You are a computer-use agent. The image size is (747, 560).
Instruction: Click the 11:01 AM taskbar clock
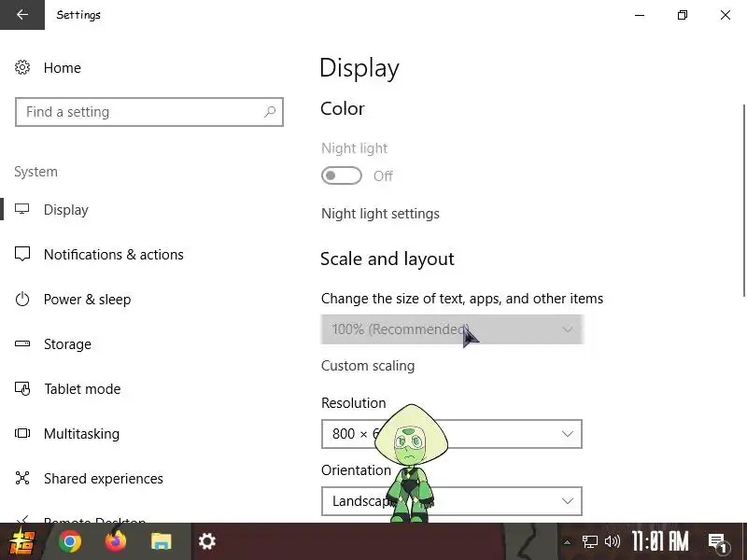point(660,542)
